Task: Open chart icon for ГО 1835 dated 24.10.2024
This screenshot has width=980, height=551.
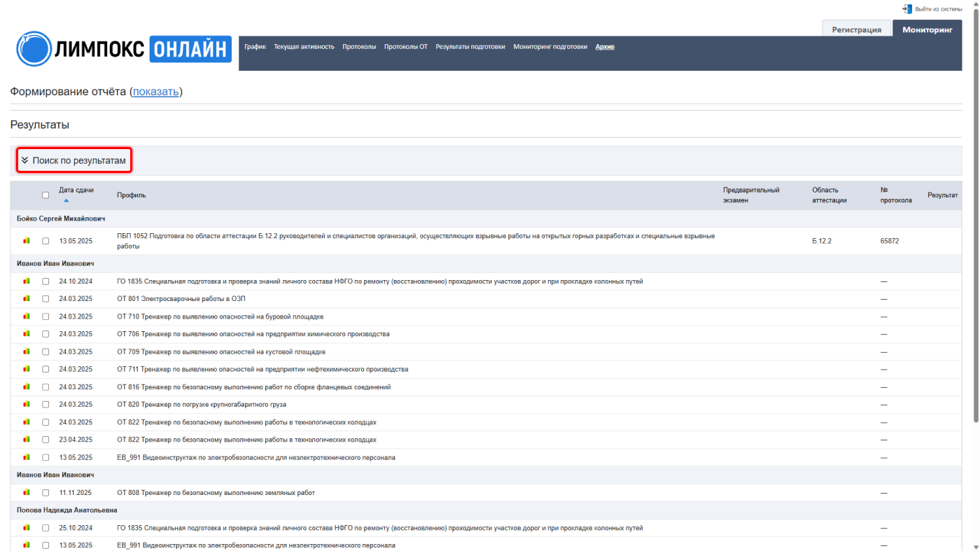Action: coord(27,281)
